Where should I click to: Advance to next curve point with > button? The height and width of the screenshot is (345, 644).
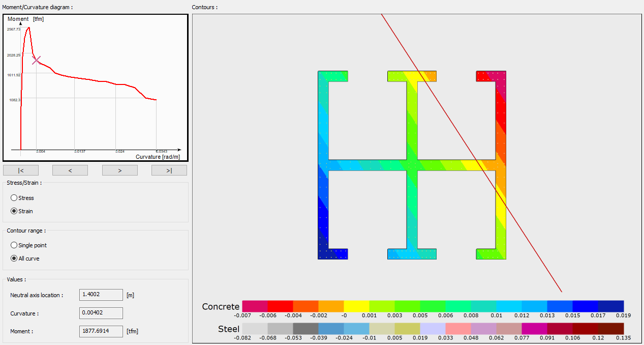click(119, 169)
